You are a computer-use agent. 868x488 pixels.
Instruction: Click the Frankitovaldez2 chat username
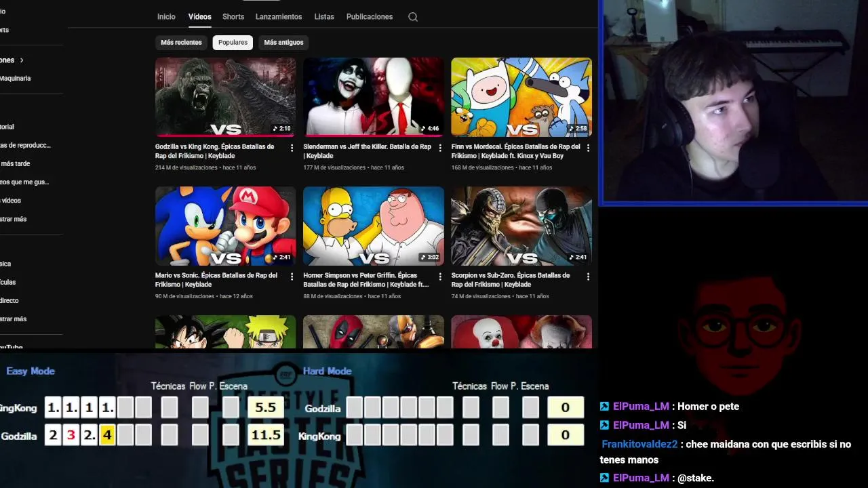639,445
